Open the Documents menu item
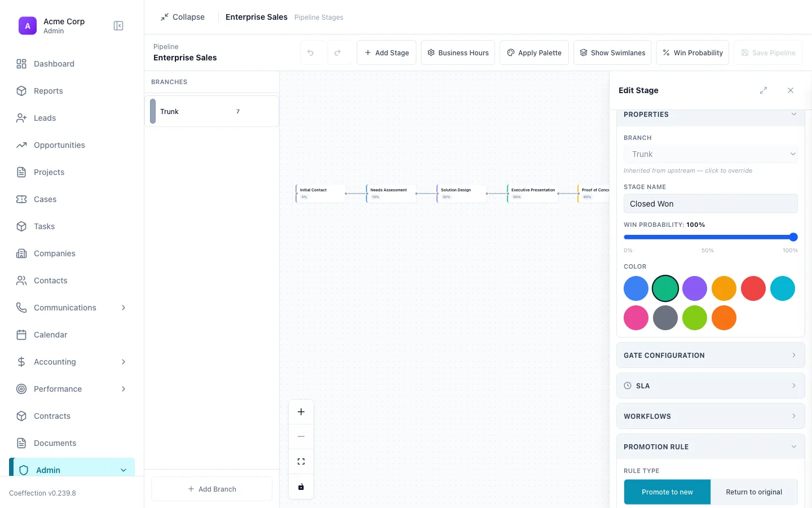This screenshot has width=812, height=508. [x=72, y=443]
